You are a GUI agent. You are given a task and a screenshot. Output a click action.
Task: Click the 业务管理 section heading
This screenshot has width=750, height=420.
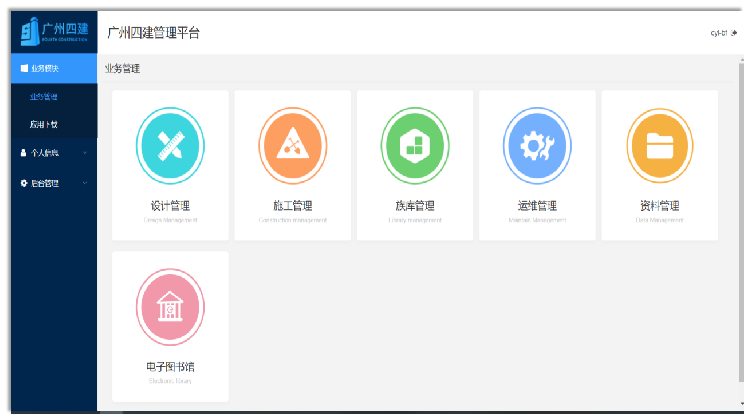click(x=122, y=68)
